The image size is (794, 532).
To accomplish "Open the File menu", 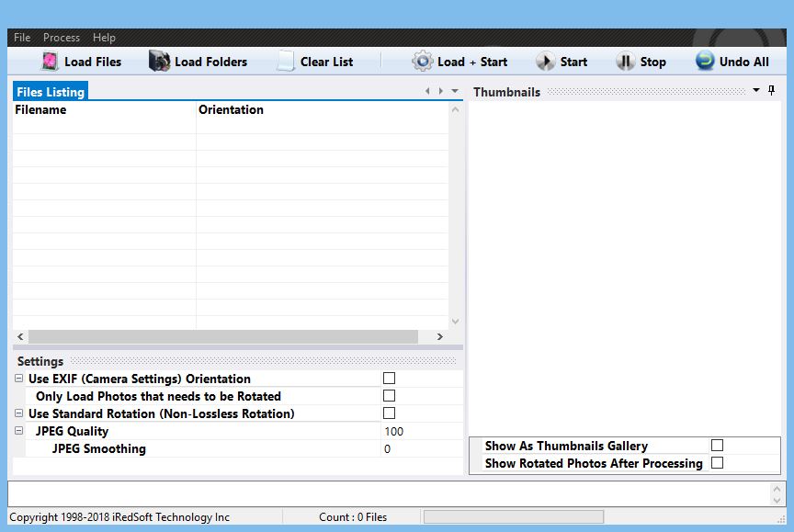I will pyautogui.click(x=22, y=38).
